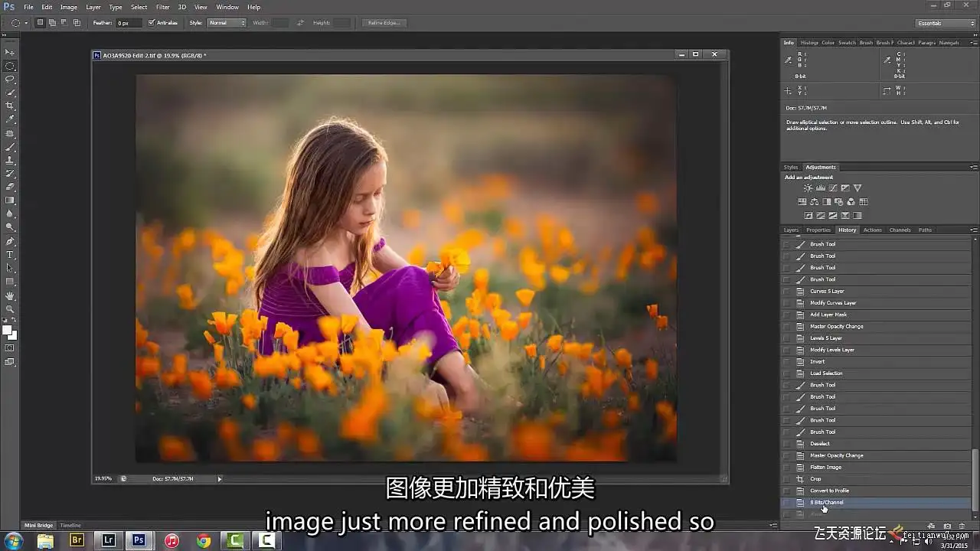Select the Move tool
Viewport: 980px width, 551px height.
pyautogui.click(x=10, y=52)
